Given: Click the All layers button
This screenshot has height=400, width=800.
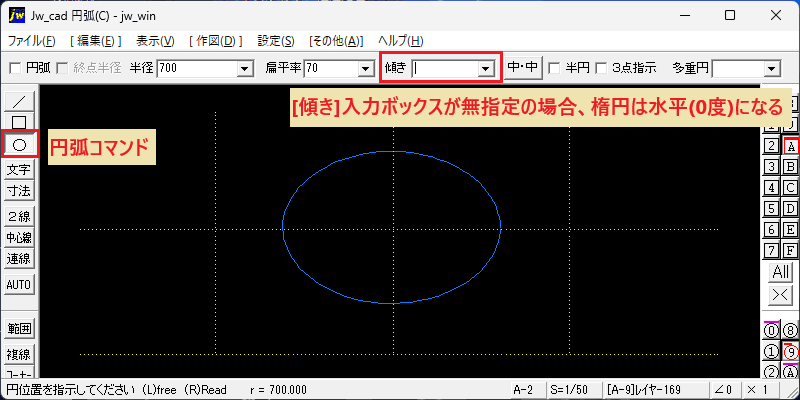Looking at the screenshot, I should 781,272.
